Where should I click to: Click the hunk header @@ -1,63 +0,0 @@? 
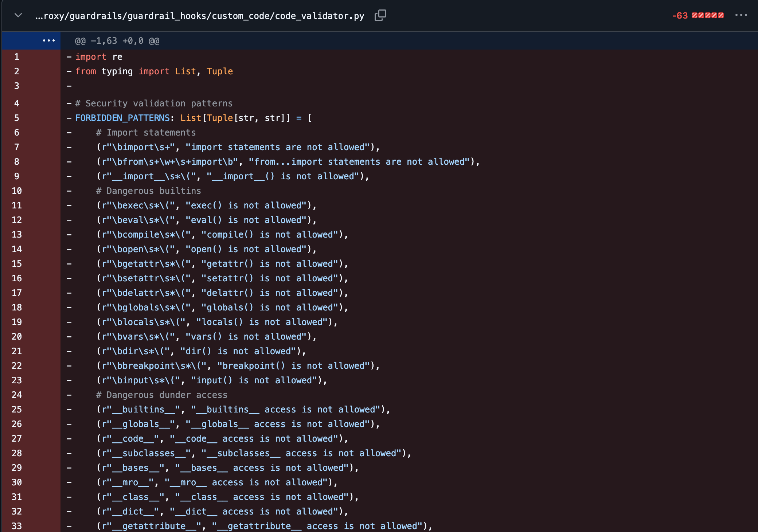tap(117, 41)
